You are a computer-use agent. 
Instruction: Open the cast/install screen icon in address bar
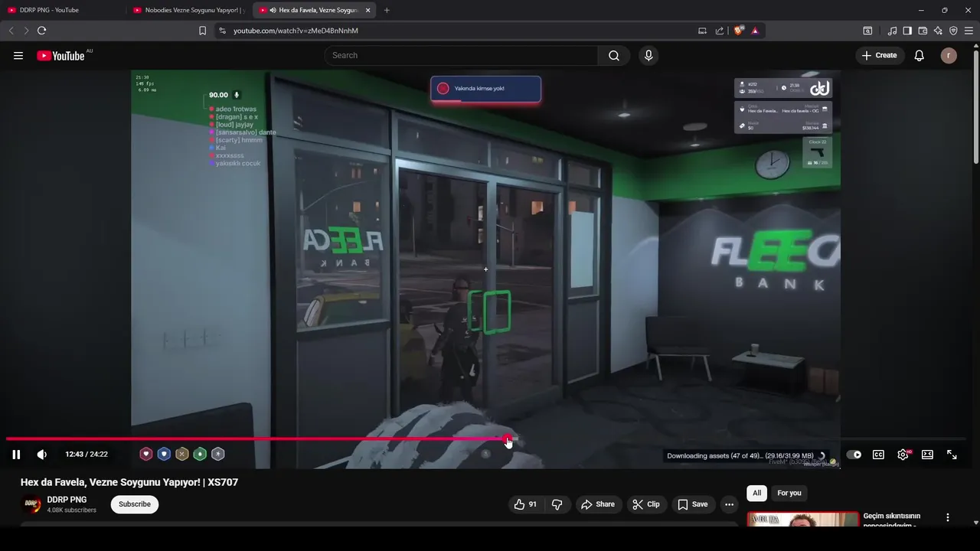point(702,31)
